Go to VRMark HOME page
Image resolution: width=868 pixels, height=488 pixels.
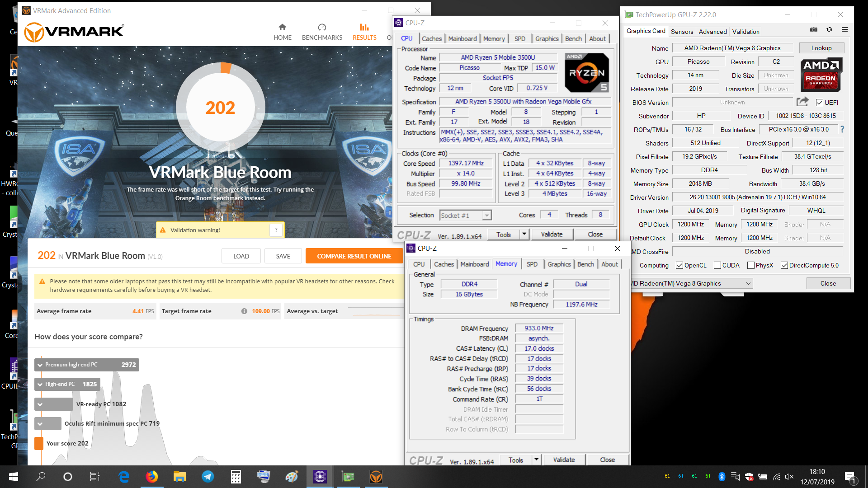(282, 32)
